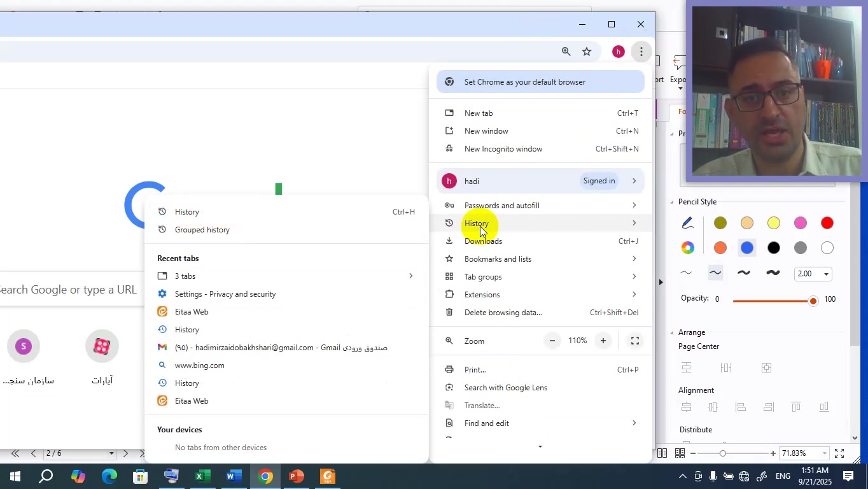Reopen www.bing.com recent tab
Image resolution: width=868 pixels, height=489 pixels.
[286, 365]
